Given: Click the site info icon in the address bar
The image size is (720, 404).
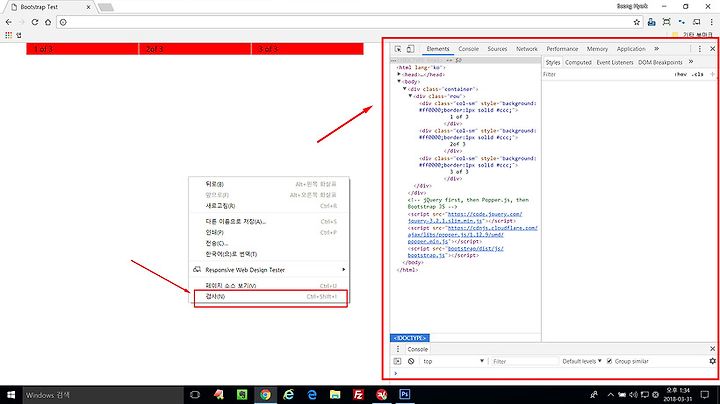Looking at the screenshot, I should tap(63, 22).
